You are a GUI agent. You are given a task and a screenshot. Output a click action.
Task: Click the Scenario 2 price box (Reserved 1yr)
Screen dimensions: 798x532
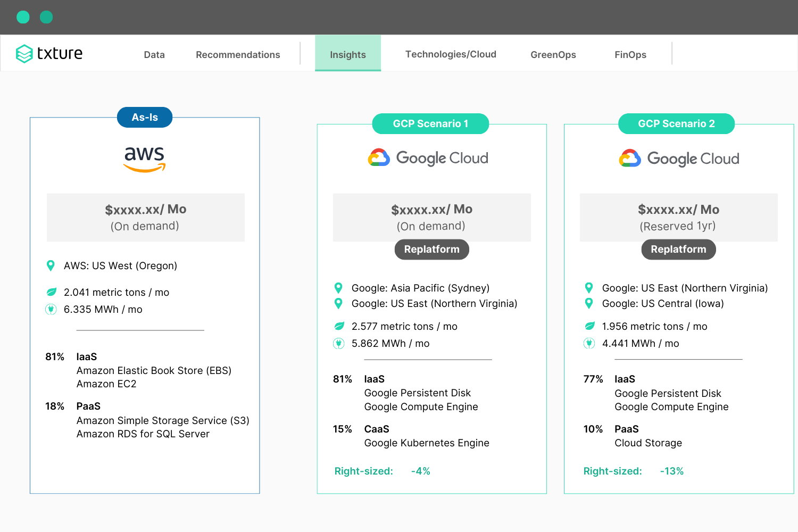(x=679, y=218)
